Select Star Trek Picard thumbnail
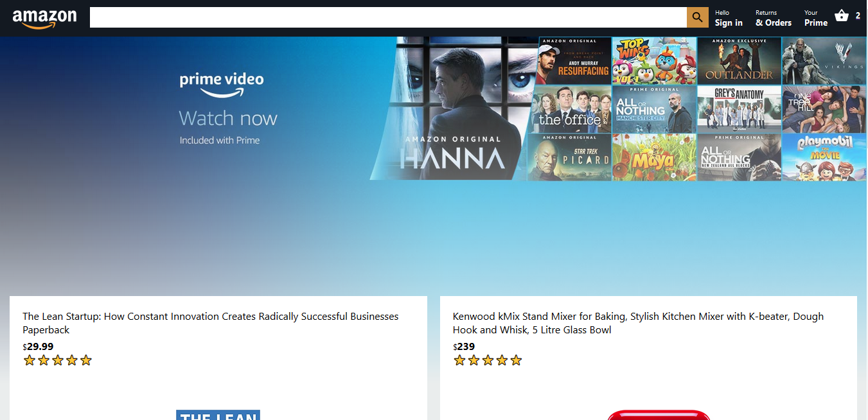This screenshot has width=868, height=420. point(569,157)
